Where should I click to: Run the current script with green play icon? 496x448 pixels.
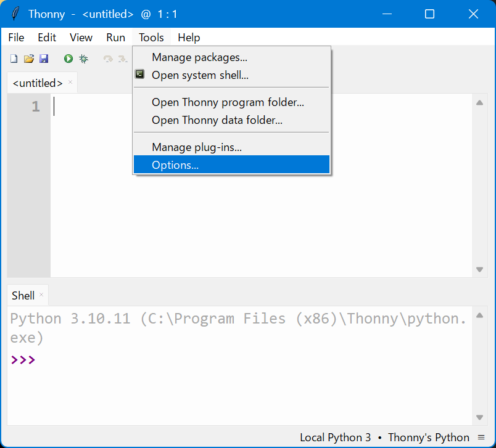pos(68,59)
